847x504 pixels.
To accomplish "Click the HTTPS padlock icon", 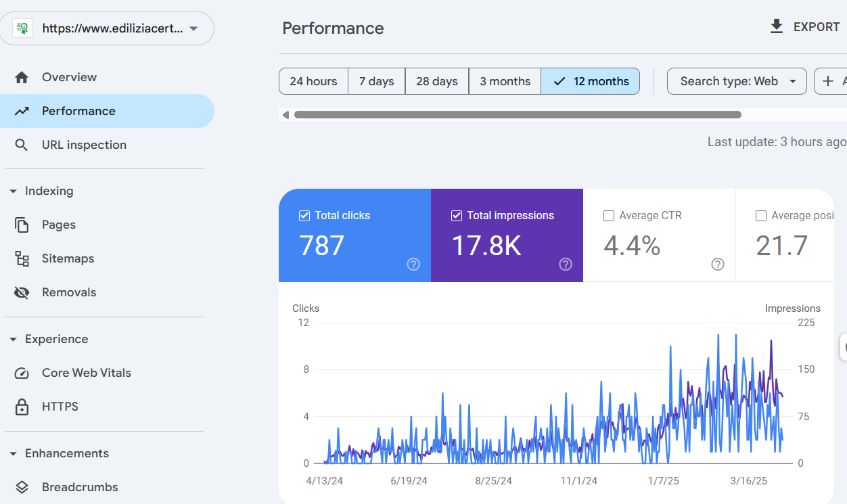I will coord(22,407).
